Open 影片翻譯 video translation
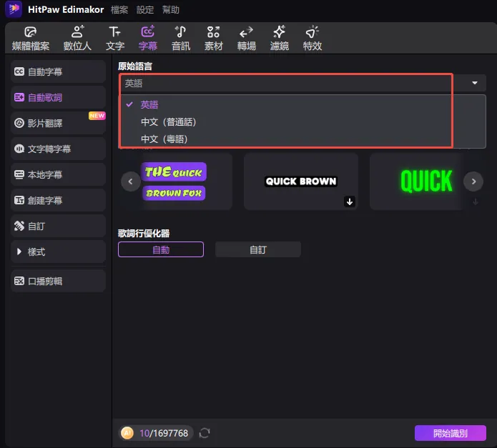Viewport: 497px width, 448px height. pos(59,123)
